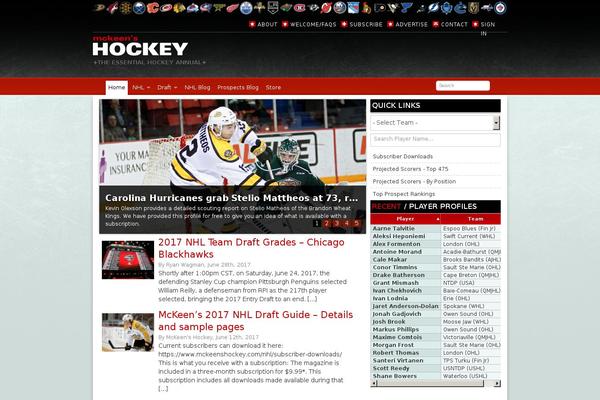Open the NHL Blog menu item
The image size is (600, 400).
(197, 87)
